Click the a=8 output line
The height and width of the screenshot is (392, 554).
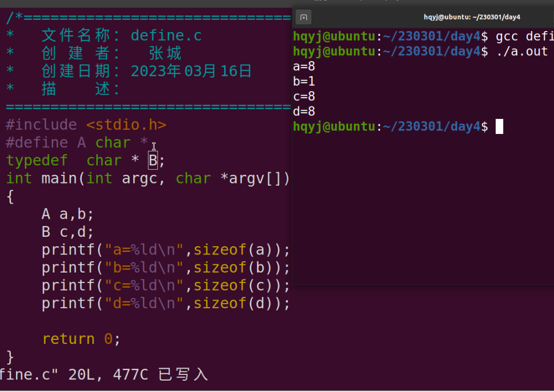click(303, 66)
